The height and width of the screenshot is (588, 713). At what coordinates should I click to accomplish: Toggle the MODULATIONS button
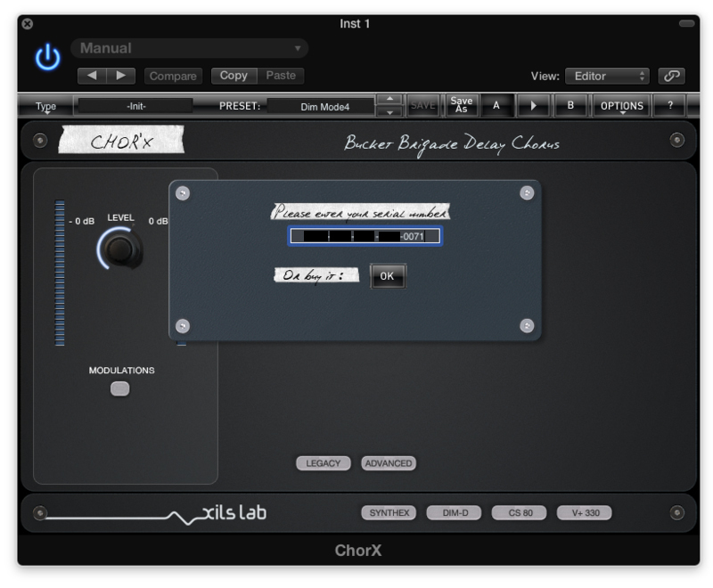(120, 388)
